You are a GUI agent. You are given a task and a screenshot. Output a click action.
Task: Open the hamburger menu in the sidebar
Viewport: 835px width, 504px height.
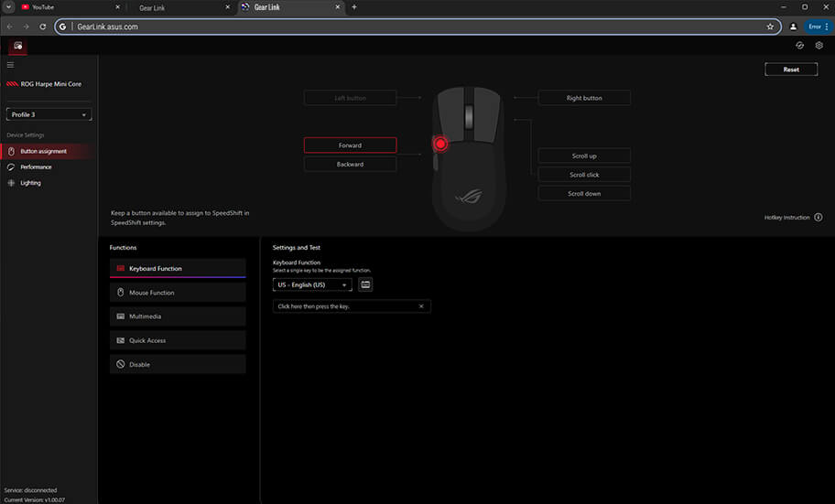(x=11, y=65)
